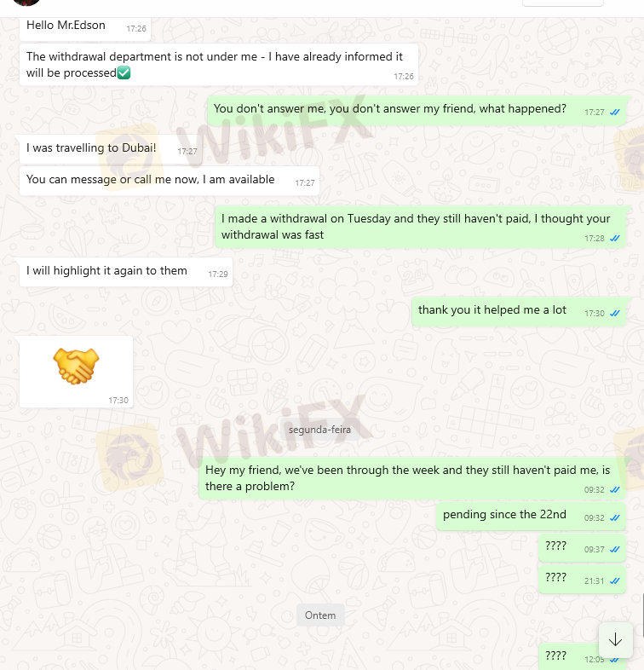Click read ticks on 17:28 withdrawal message
Viewport: 644px width, 670px height.
pyautogui.click(x=614, y=239)
